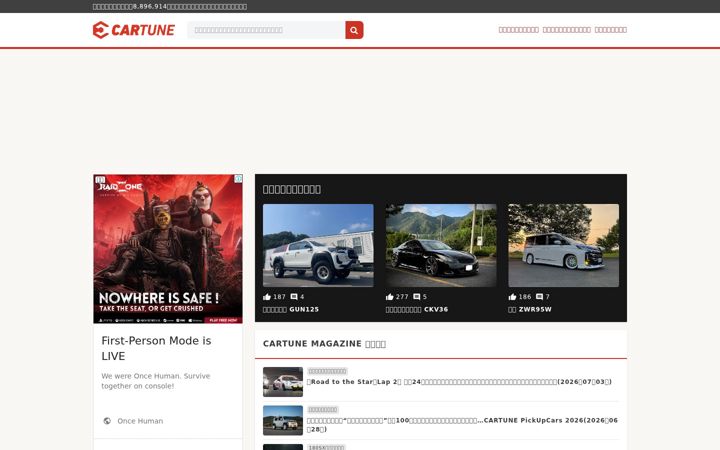Click the like icon showing 186
This screenshot has height=450, width=720.
click(x=512, y=297)
